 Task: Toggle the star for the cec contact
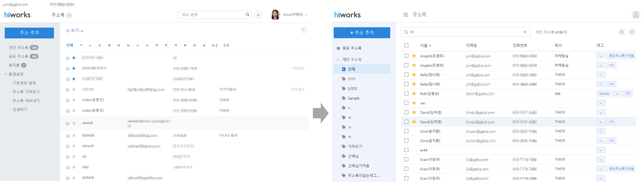point(414,103)
